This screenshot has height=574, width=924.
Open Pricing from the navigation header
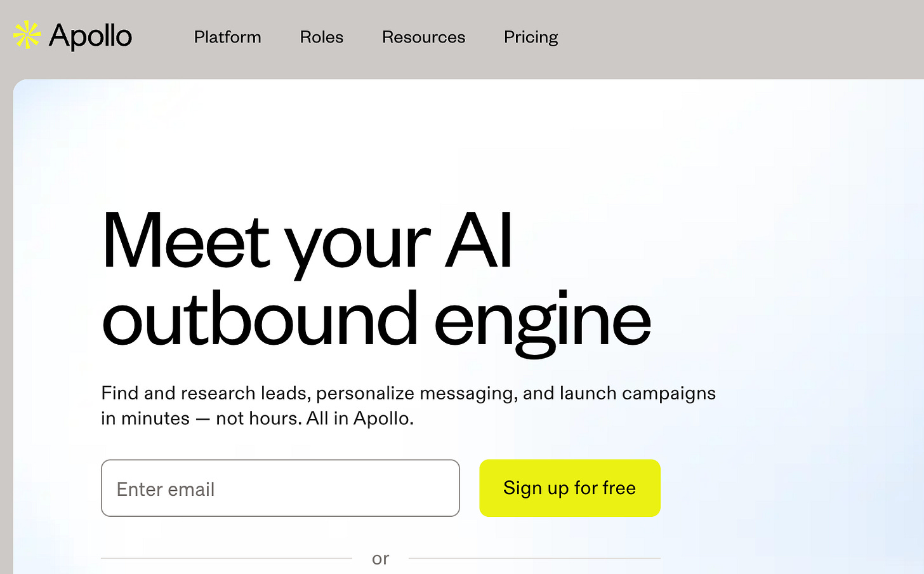pos(531,37)
